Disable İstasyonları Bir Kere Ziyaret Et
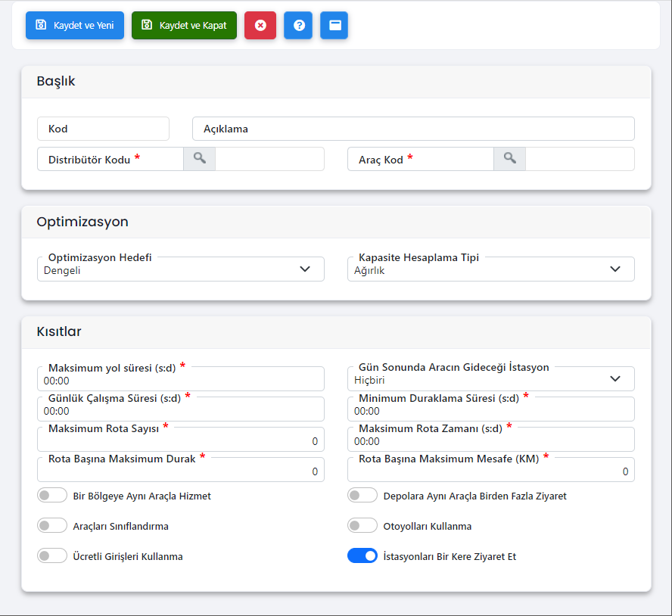672x616 pixels. point(362,555)
